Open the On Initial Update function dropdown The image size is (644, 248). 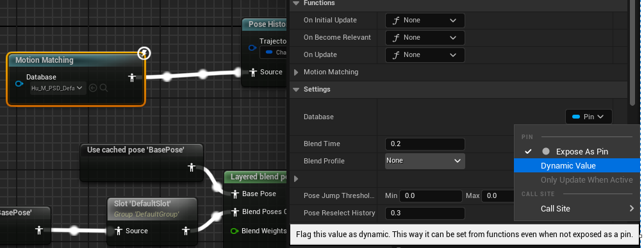pos(425,20)
